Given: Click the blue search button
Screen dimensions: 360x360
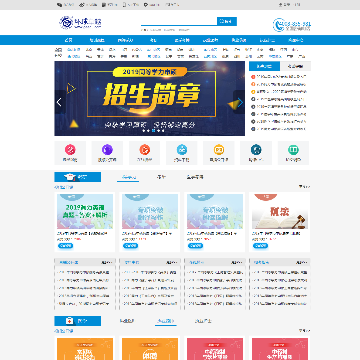Looking at the screenshot, I should click(x=227, y=21).
